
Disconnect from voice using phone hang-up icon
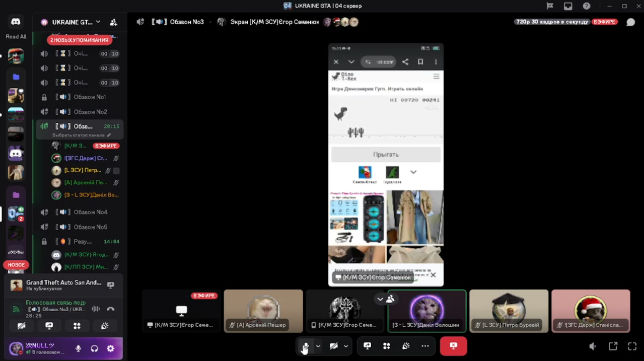[111, 309]
